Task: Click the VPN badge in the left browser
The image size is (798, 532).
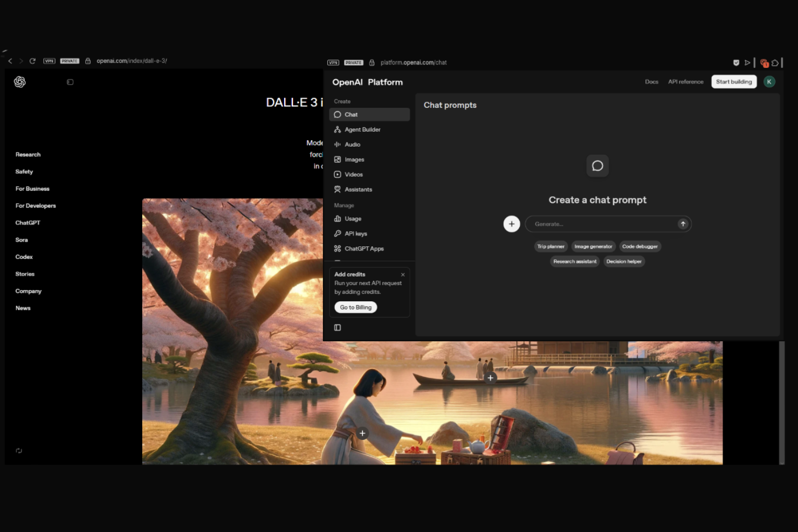Action: tap(50, 61)
